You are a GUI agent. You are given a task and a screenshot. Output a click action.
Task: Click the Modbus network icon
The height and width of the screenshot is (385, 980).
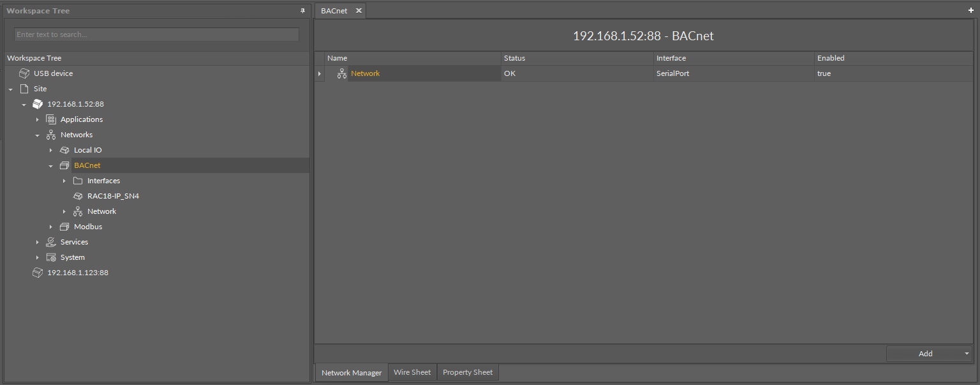(64, 227)
